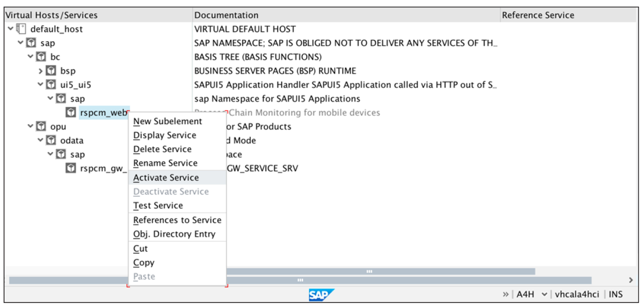Select Activate Service from the context menu
Viewport: 644px width, 308px height.
(166, 177)
